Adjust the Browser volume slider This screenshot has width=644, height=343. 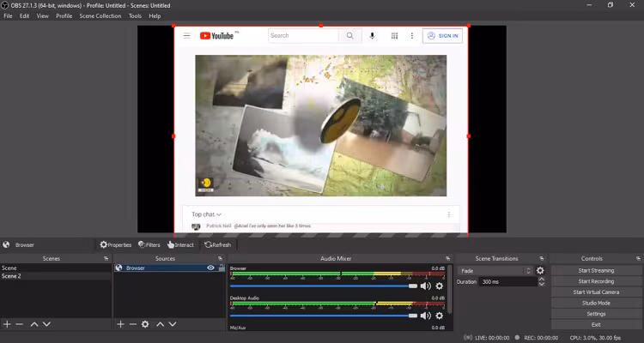[324, 286]
